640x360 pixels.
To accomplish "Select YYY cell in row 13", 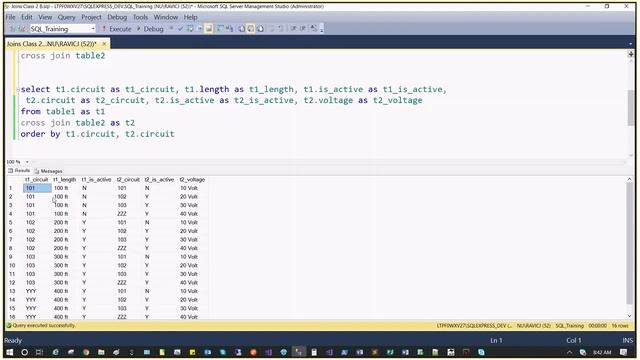I will pyautogui.click(x=31, y=291).
